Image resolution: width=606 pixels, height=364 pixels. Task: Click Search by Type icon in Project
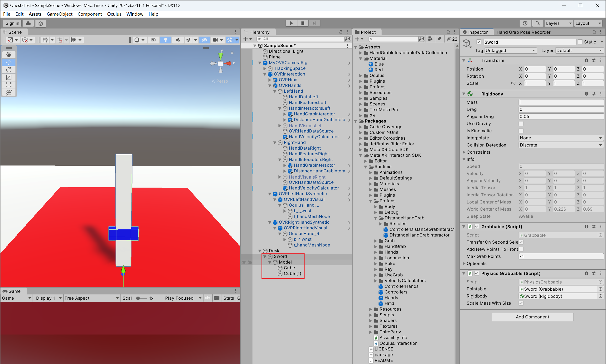click(430, 39)
